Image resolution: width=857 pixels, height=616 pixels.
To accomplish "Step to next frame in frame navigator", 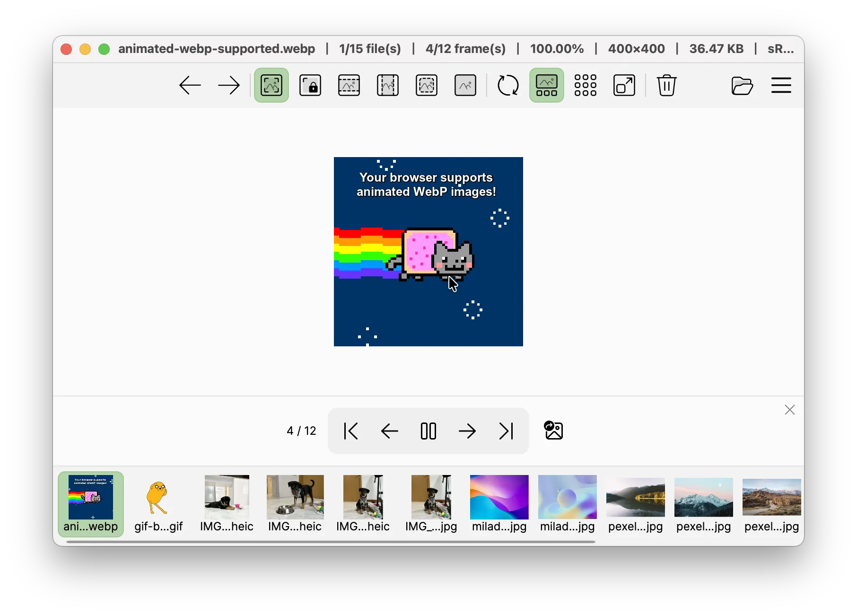I will (467, 431).
